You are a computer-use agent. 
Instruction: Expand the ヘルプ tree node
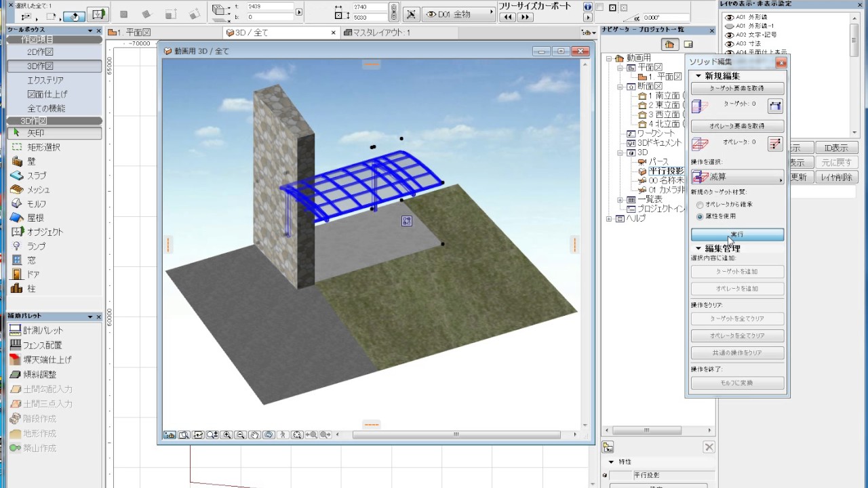tap(609, 219)
